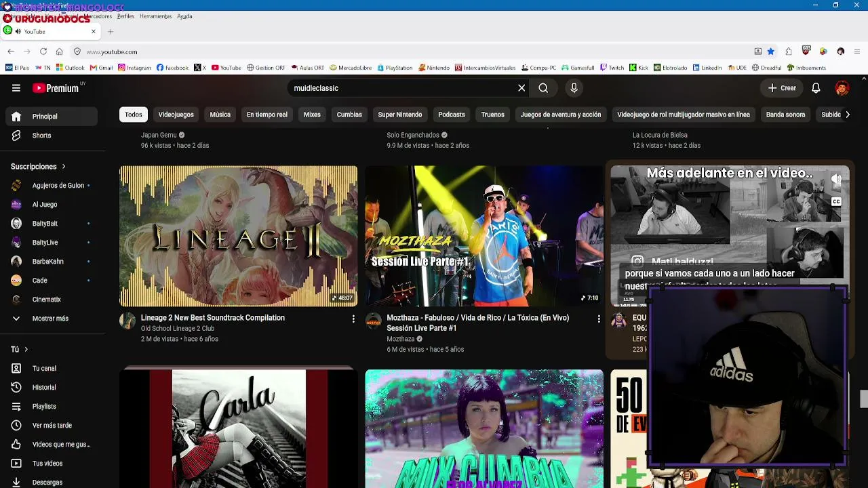Image resolution: width=868 pixels, height=488 pixels.
Task: Open the Ayuda browser menu
Action: tap(184, 16)
